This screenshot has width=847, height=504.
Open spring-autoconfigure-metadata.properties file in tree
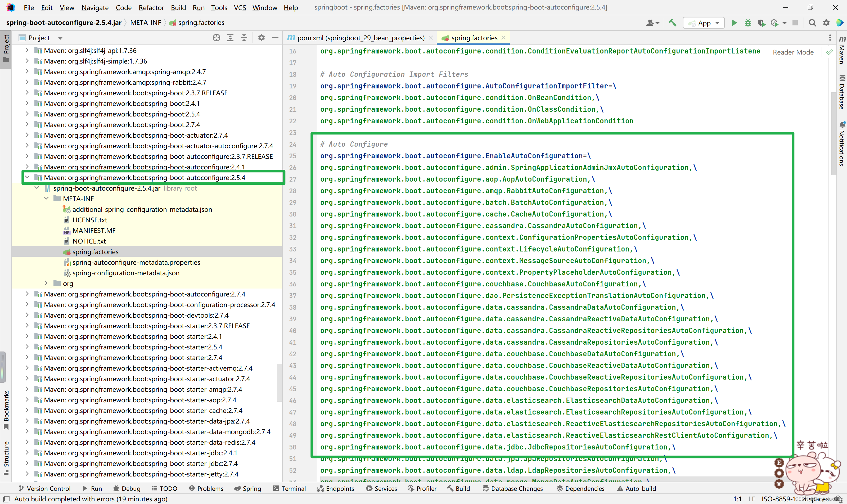click(x=136, y=262)
